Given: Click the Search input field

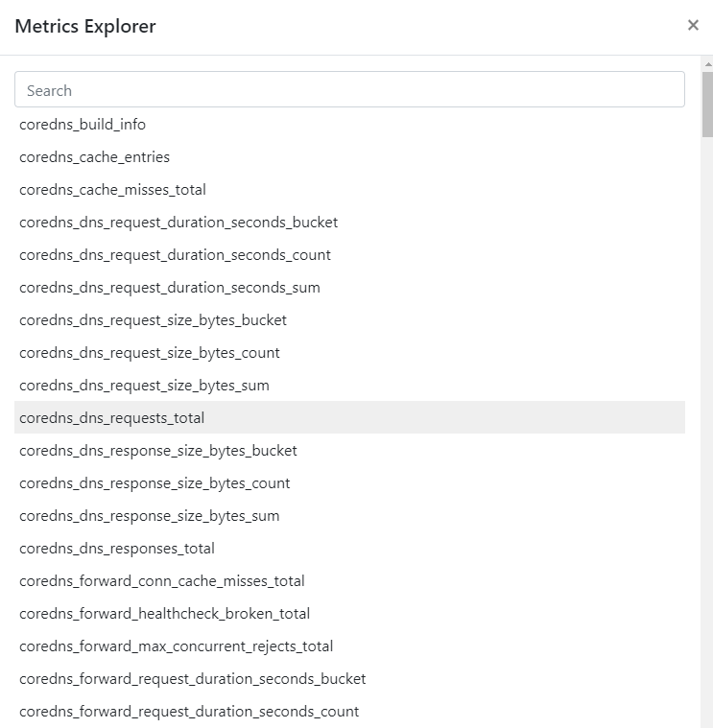Looking at the screenshot, I should coord(349,89).
